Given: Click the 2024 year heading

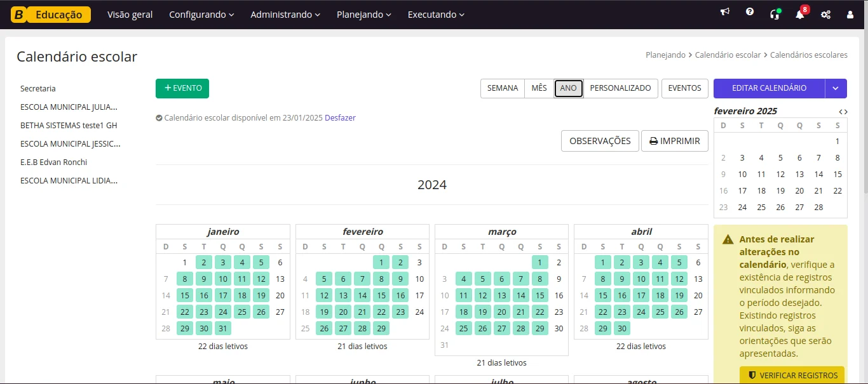Looking at the screenshot, I should coord(432,185).
